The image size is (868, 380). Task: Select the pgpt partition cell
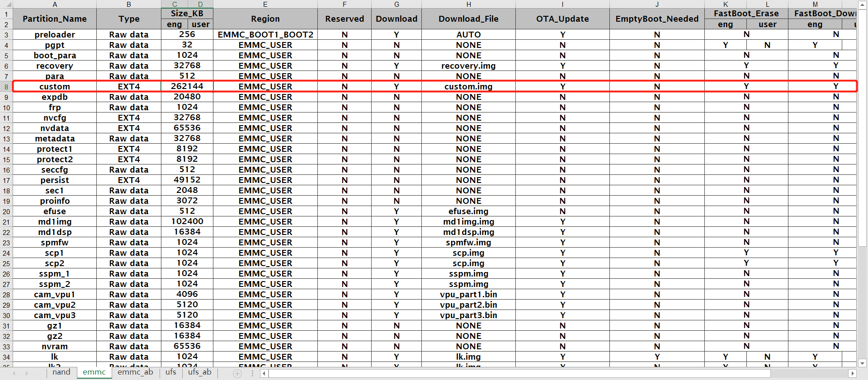(55, 45)
